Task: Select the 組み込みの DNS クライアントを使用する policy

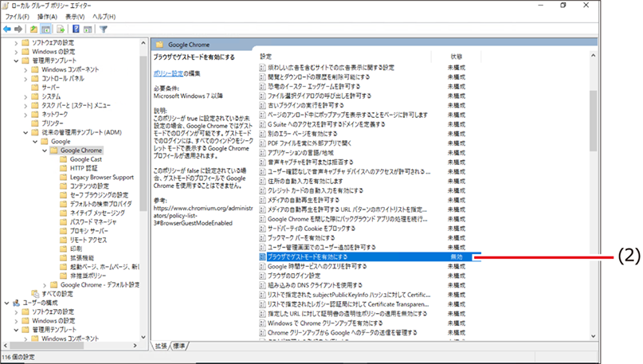Action: coord(315,285)
